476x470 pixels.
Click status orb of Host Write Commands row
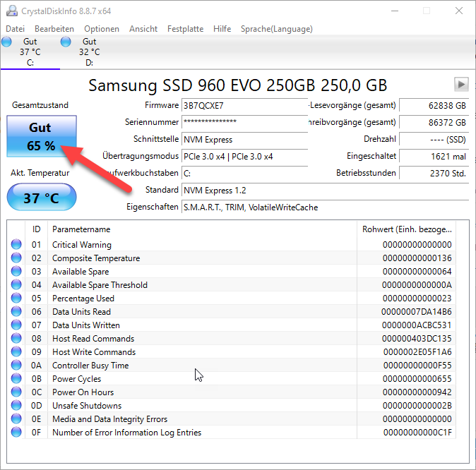click(x=16, y=351)
